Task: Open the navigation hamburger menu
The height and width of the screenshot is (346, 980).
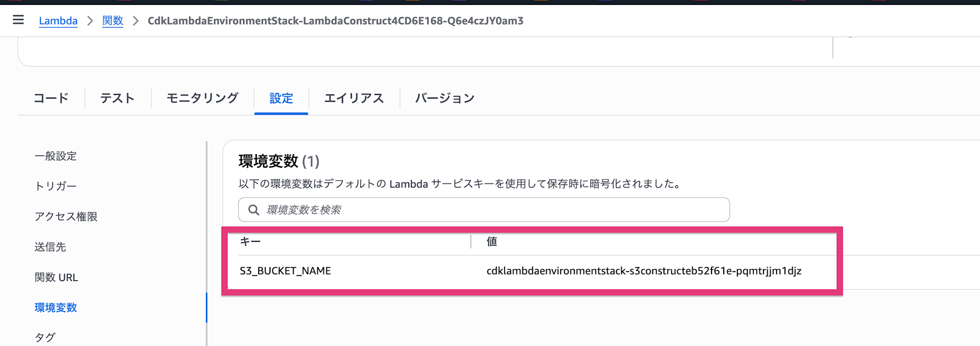Action: [18, 20]
